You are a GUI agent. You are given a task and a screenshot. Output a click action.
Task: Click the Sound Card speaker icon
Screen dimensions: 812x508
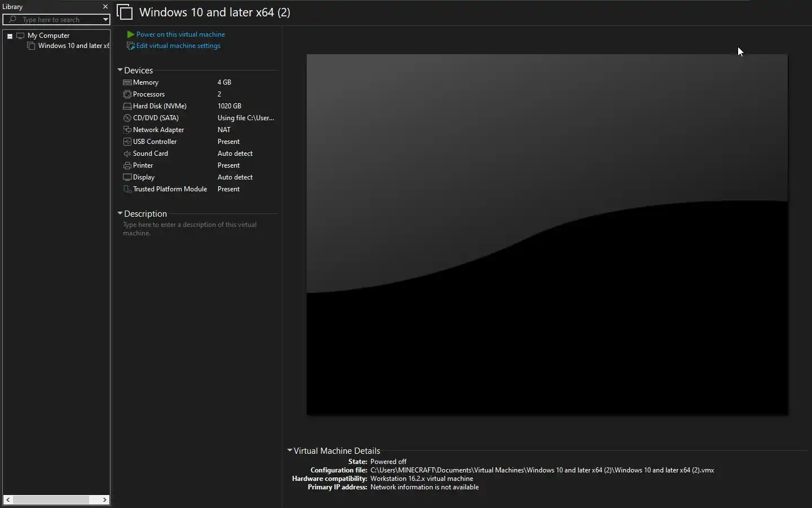click(x=127, y=154)
